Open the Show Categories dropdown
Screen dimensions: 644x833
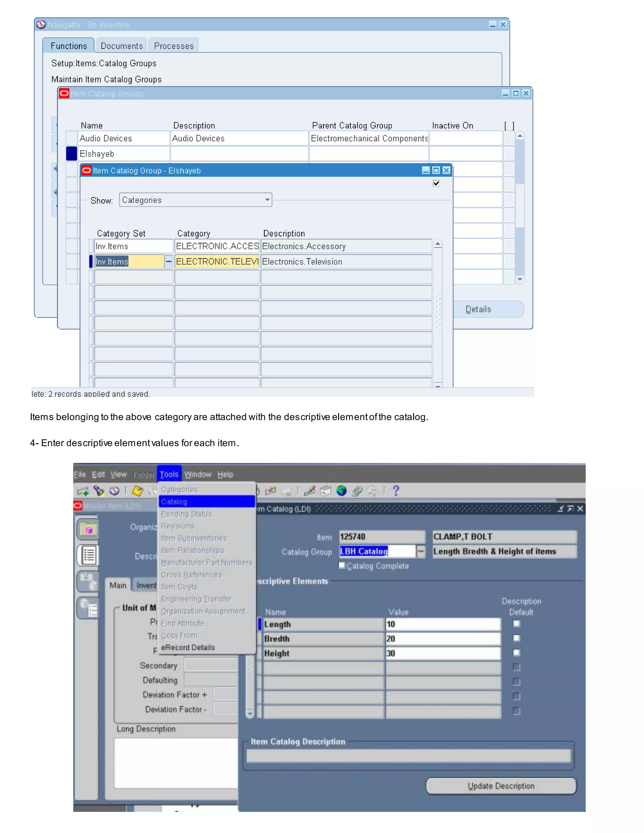tap(267, 200)
